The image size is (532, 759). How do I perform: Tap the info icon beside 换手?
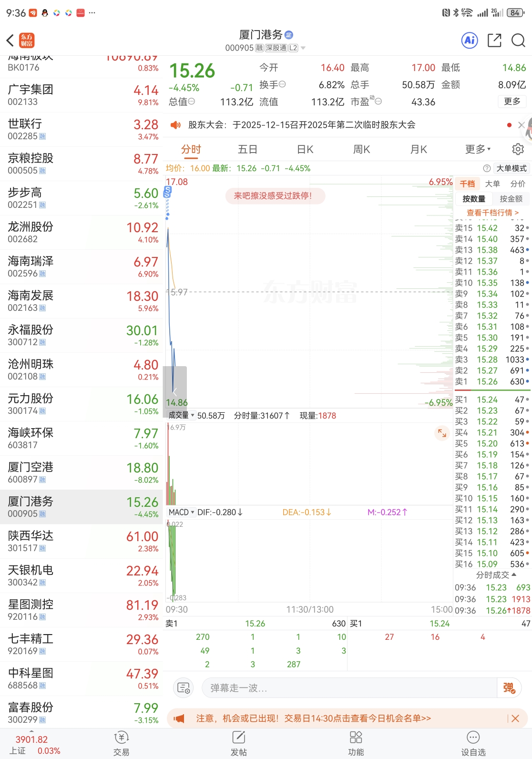pos(282,84)
